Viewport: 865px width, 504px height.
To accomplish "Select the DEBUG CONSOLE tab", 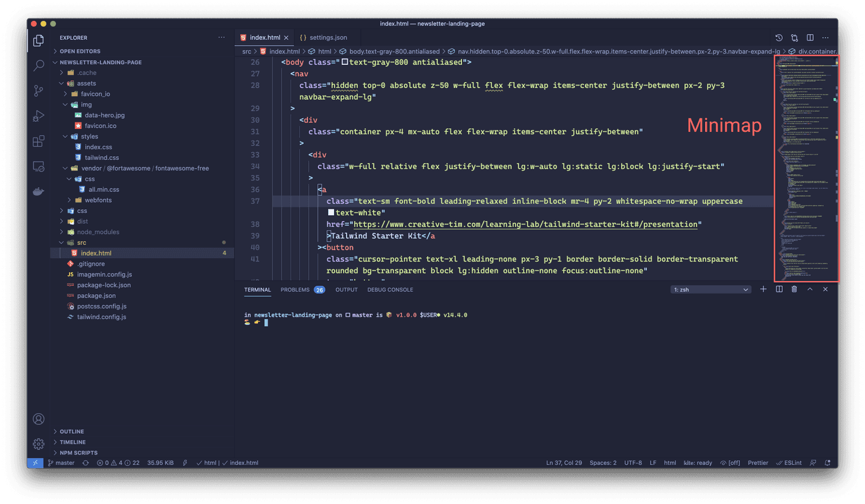I will (390, 289).
